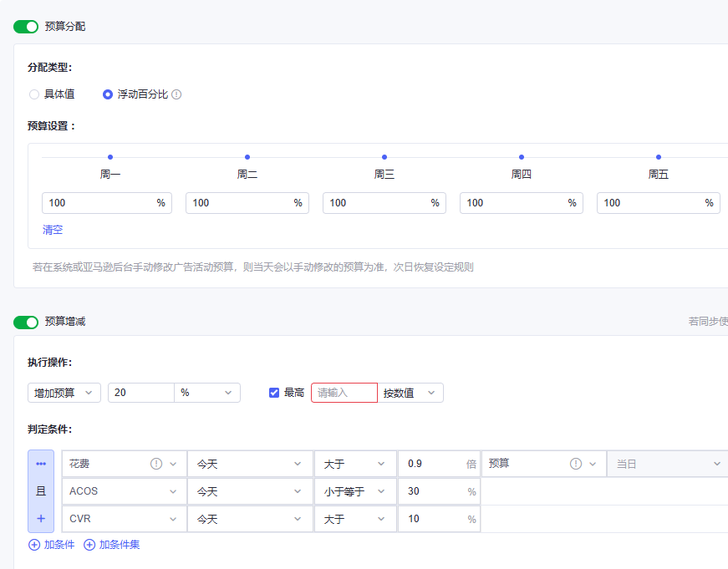Click the 清空 link
This screenshot has height=569, width=728.
[x=53, y=230]
